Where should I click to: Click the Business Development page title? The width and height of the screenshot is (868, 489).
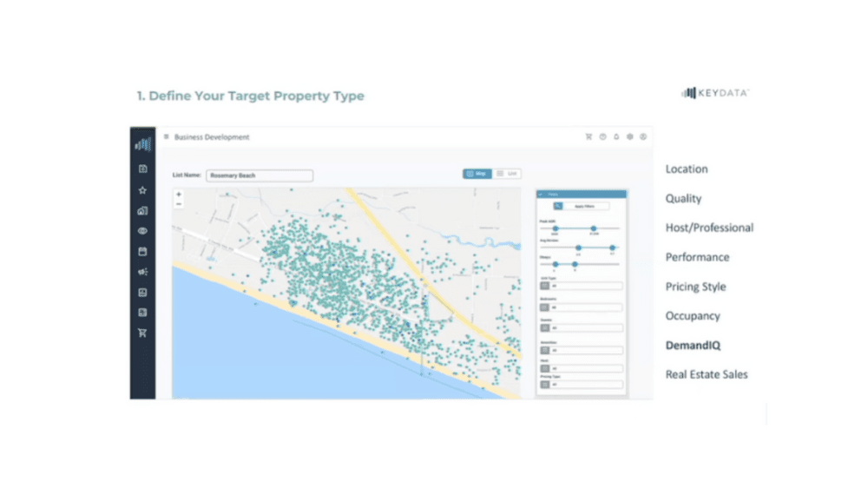[x=212, y=136]
